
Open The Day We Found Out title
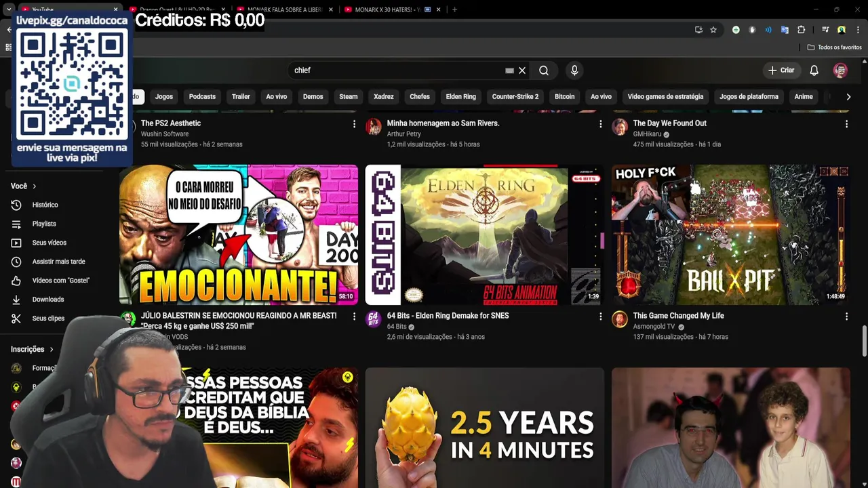point(669,123)
